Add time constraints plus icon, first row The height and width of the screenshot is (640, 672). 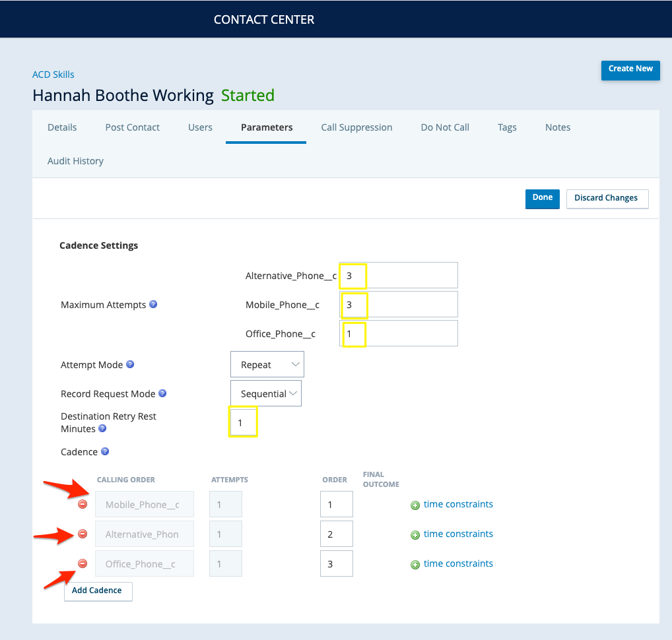[x=415, y=505]
